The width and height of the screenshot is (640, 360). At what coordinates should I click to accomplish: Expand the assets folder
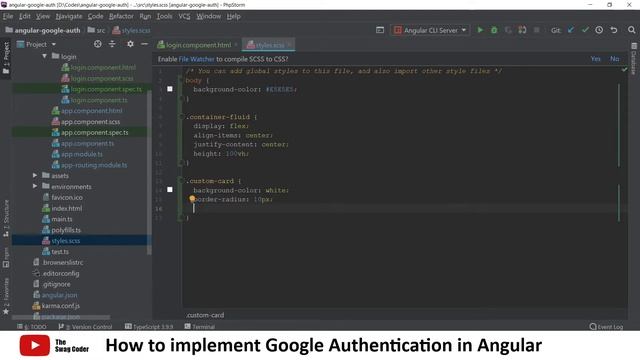35,176
